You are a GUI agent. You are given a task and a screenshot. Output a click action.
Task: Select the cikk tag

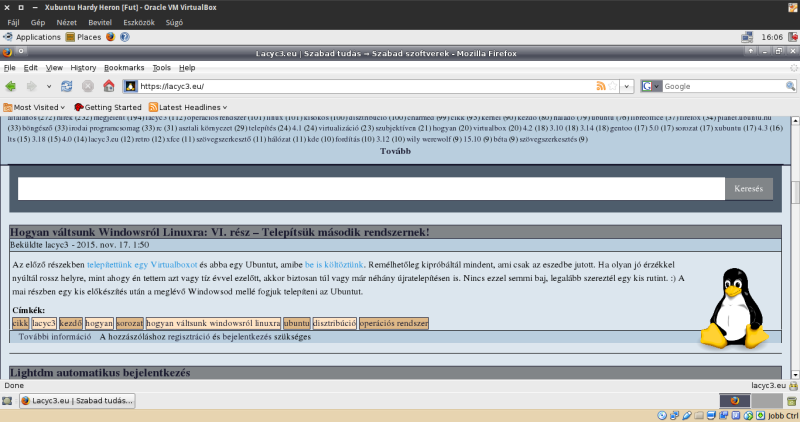[x=20, y=323]
